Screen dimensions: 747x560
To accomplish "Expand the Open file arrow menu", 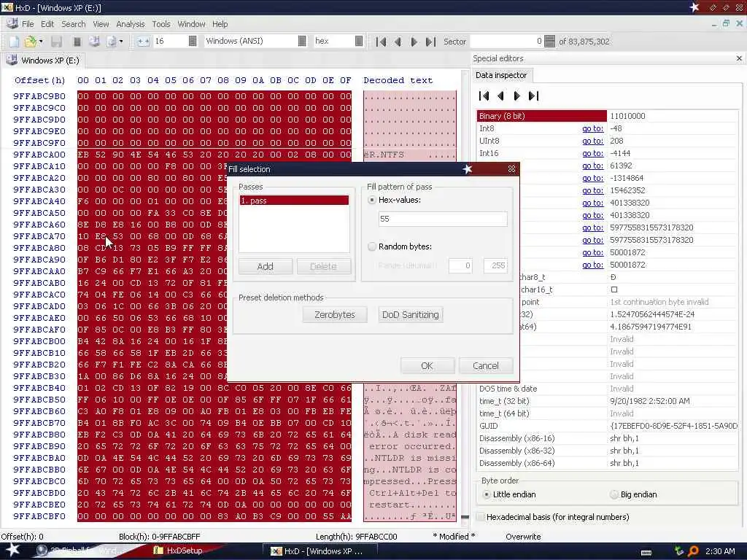I will pyautogui.click(x=41, y=42).
